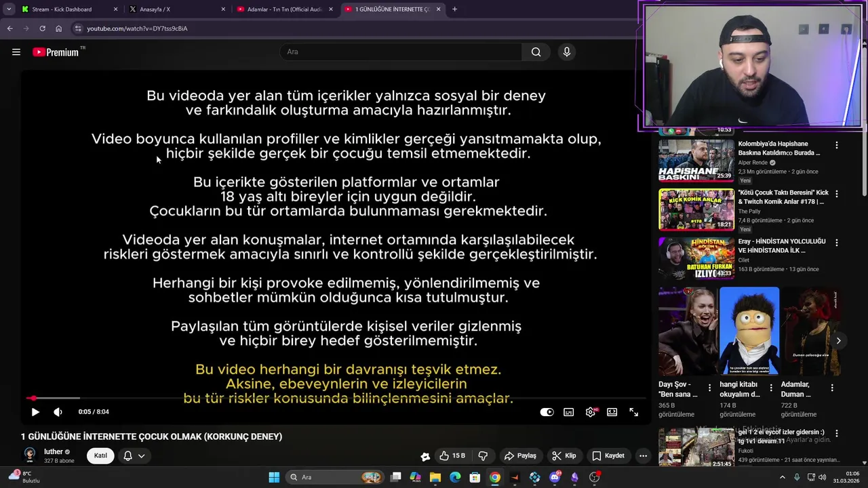Open Microsoft Edge from taskbar

[x=455, y=477]
